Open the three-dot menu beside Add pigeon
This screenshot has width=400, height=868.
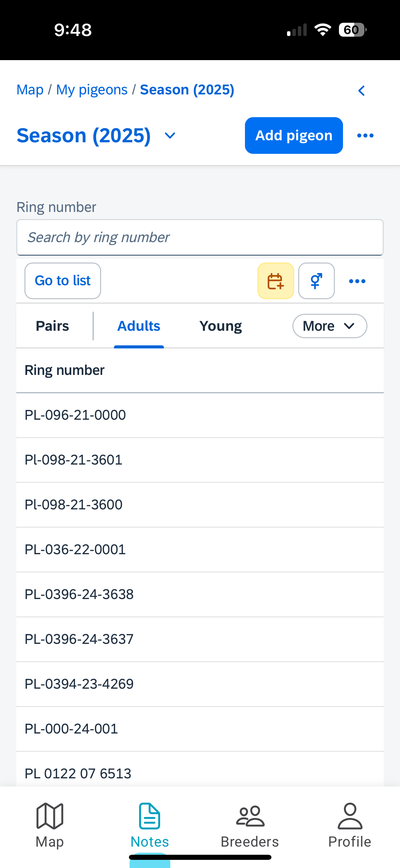point(365,135)
